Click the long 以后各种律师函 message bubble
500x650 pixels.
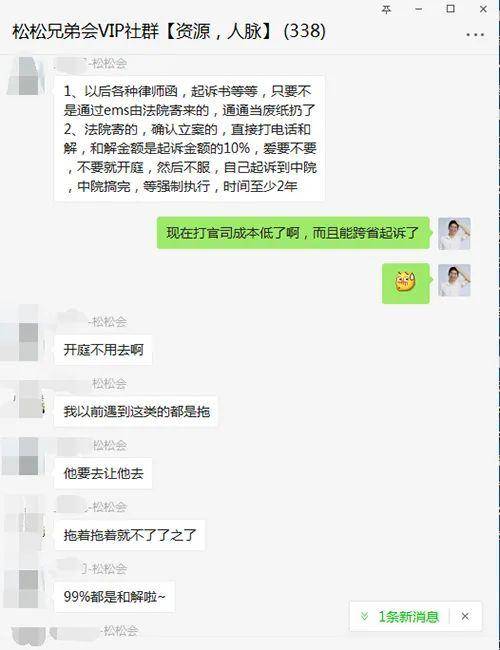point(189,138)
